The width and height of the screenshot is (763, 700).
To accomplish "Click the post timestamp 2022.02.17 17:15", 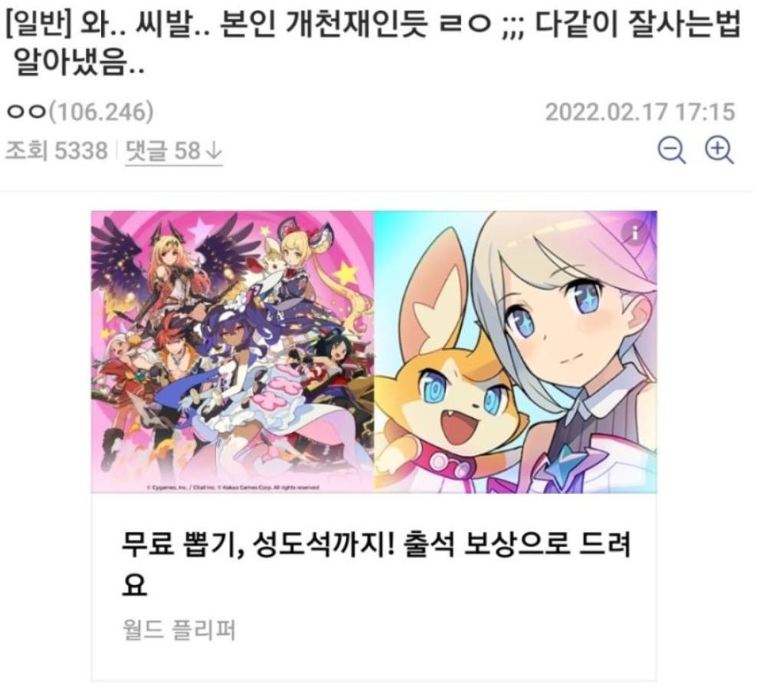I will [x=640, y=113].
